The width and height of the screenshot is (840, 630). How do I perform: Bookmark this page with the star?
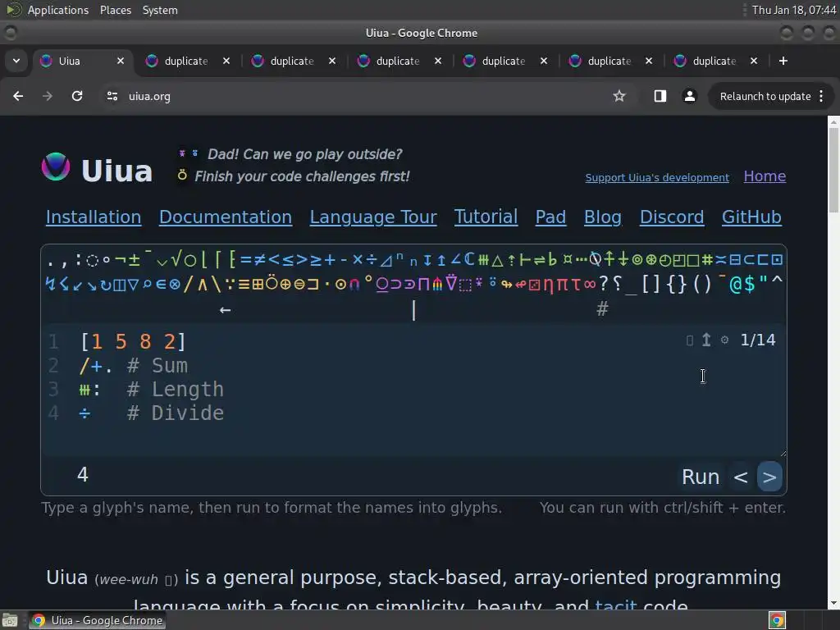pos(619,97)
